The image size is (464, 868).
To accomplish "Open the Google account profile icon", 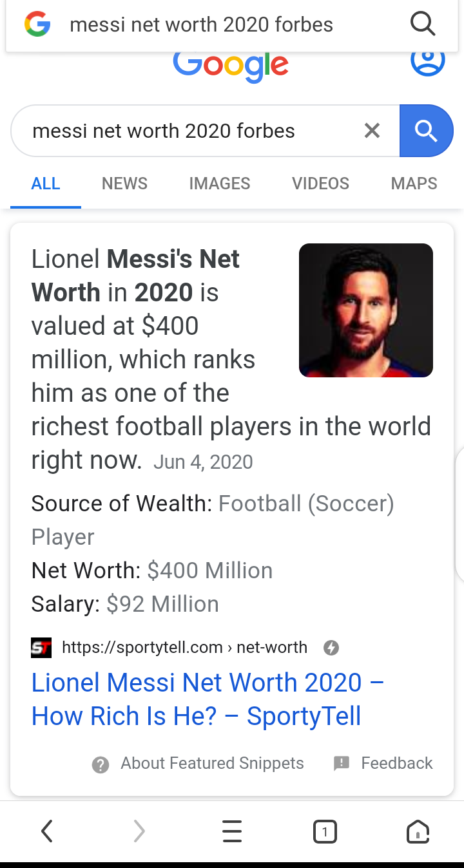I will click(x=427, y=61).
